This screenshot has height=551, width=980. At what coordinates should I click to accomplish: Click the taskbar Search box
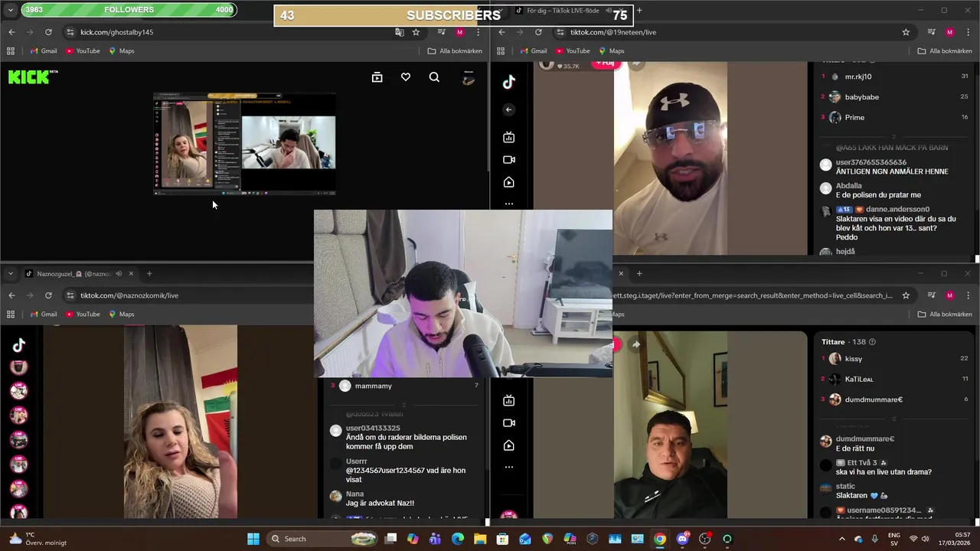tap(322, 539)
